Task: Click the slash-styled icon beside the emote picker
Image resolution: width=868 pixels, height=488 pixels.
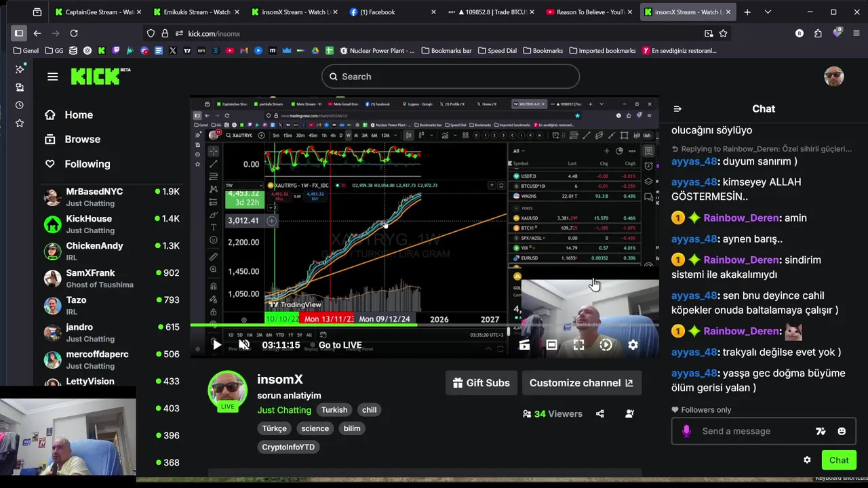Action: 821,431
